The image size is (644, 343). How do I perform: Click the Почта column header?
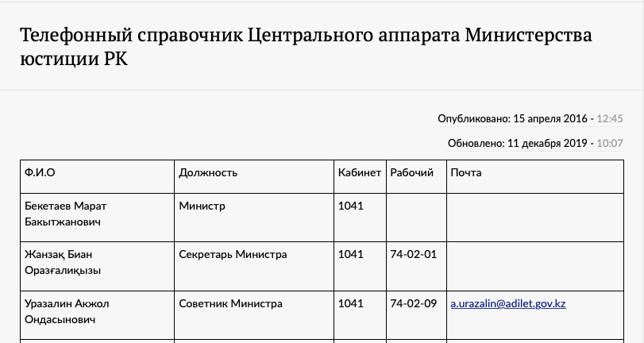pyautogui.click(x=466, y=172)
